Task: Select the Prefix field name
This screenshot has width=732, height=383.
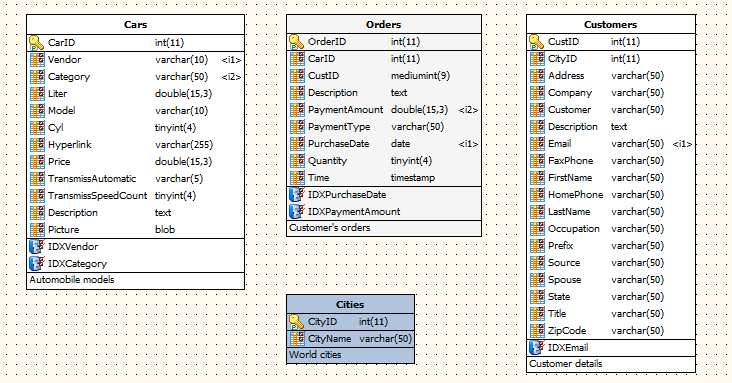Action: coord(560,246)
